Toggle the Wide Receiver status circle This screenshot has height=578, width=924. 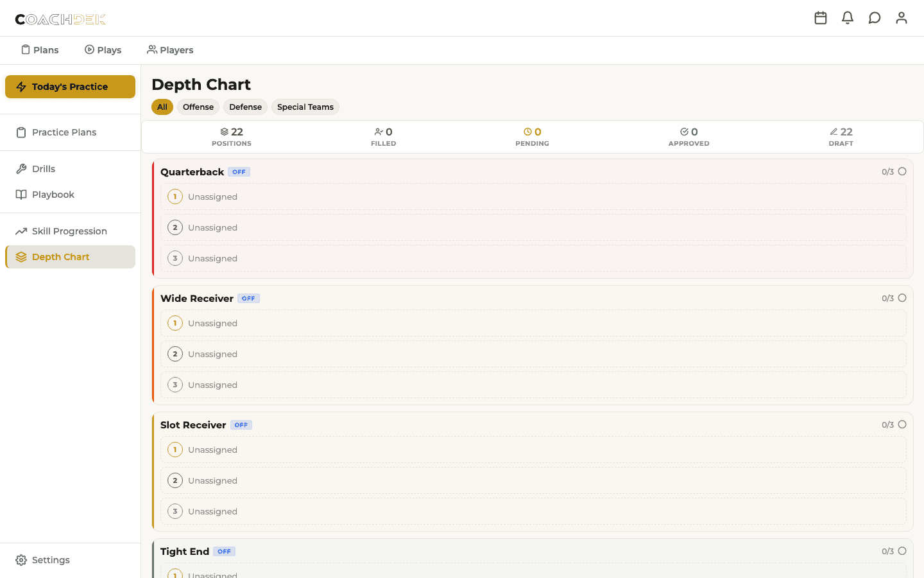(903, 298)
